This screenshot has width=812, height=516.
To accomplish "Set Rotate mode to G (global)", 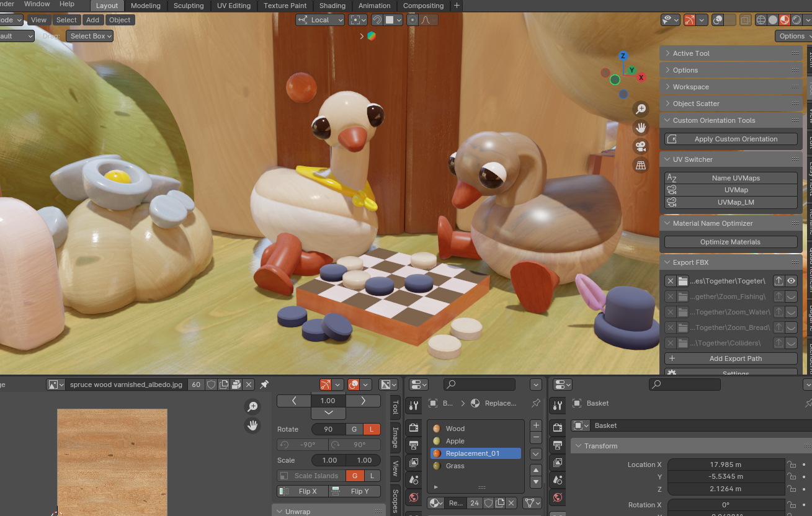I will click(x=354, y=429).
